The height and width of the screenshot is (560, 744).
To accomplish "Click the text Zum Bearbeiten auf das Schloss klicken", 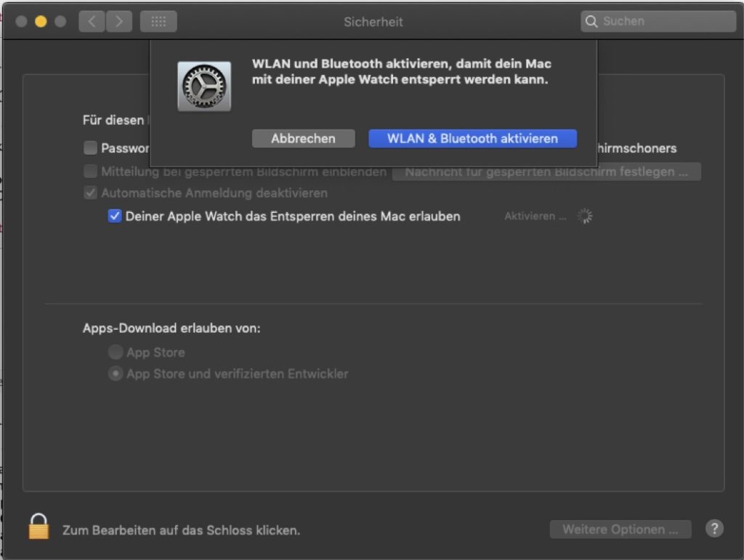I will (181, 530).
